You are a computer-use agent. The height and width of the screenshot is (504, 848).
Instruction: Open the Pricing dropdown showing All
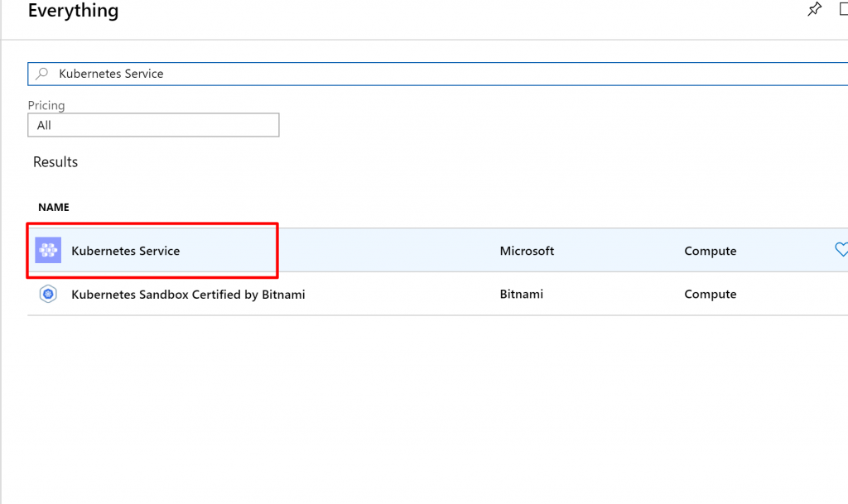(153, 125)
